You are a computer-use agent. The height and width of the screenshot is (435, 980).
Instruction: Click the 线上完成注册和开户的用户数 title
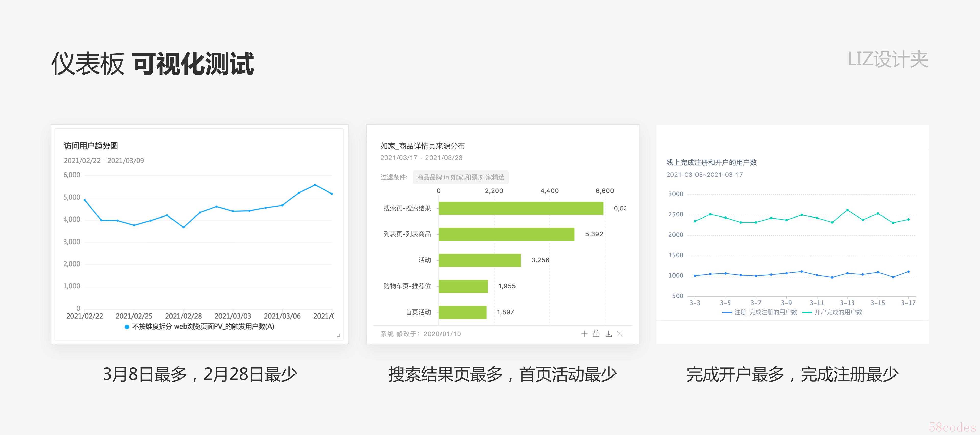click(712, 163)
